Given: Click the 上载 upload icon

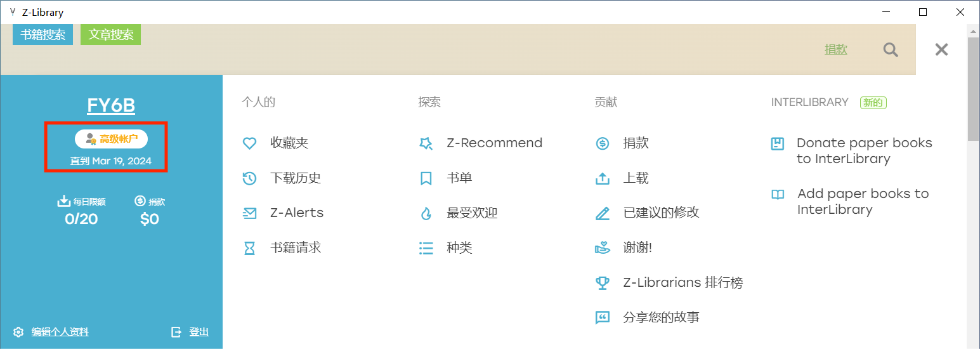Looking at the screenshot, I should 603,178.
